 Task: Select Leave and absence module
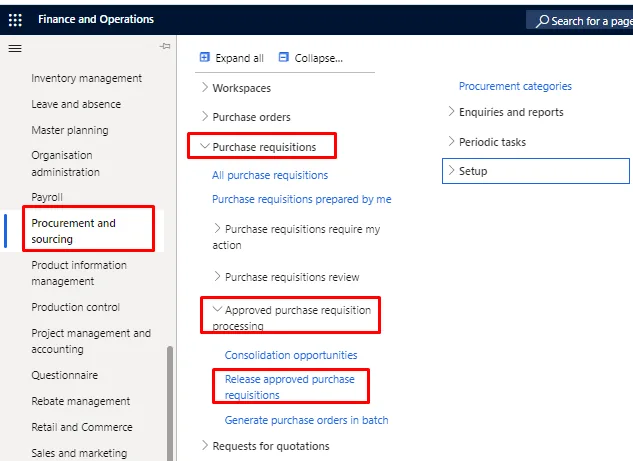coord(76,104)
